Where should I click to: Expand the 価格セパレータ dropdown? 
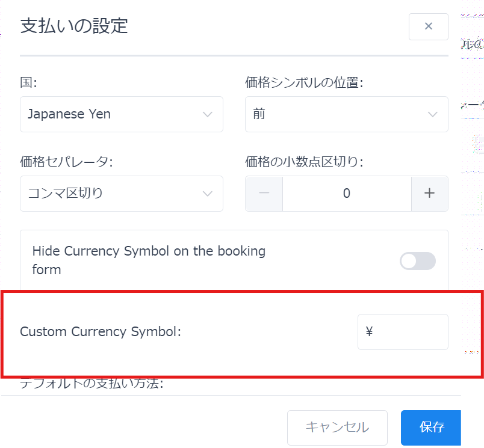[x=120, y=194]
